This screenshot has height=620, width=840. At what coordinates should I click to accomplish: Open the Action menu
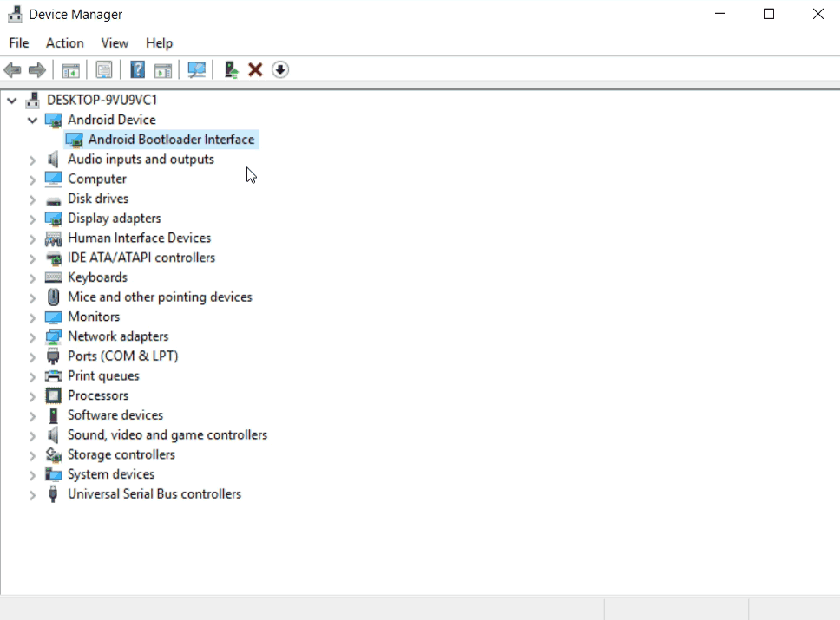coord(65,42)
